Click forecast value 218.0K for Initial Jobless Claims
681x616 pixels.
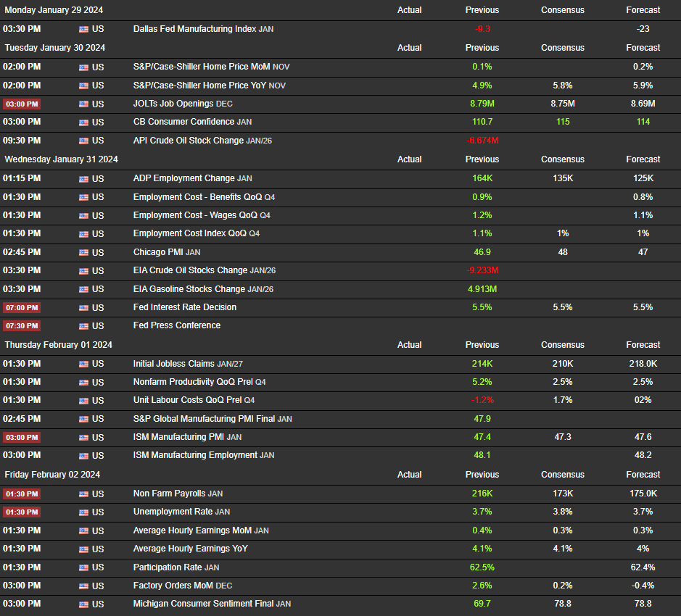click(x=643, y=364)
